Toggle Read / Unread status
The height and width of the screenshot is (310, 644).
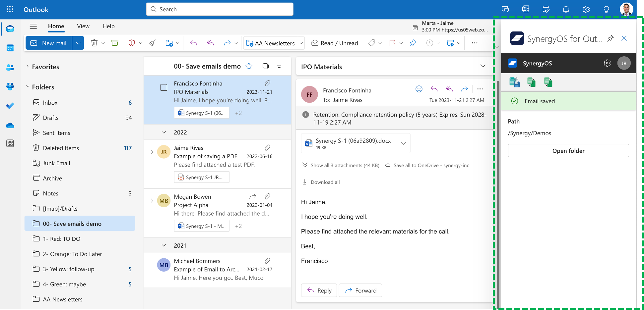click(x=335, y=43)
